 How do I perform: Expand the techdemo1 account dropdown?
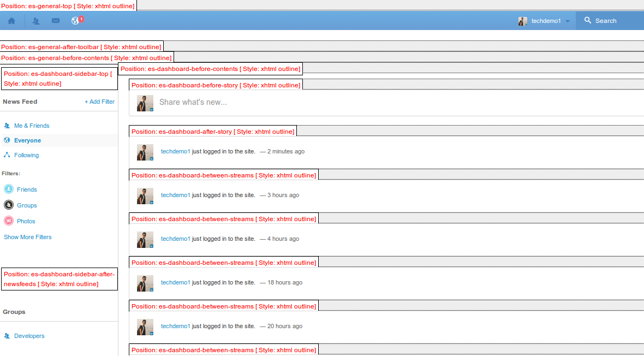tap(568, 21)
